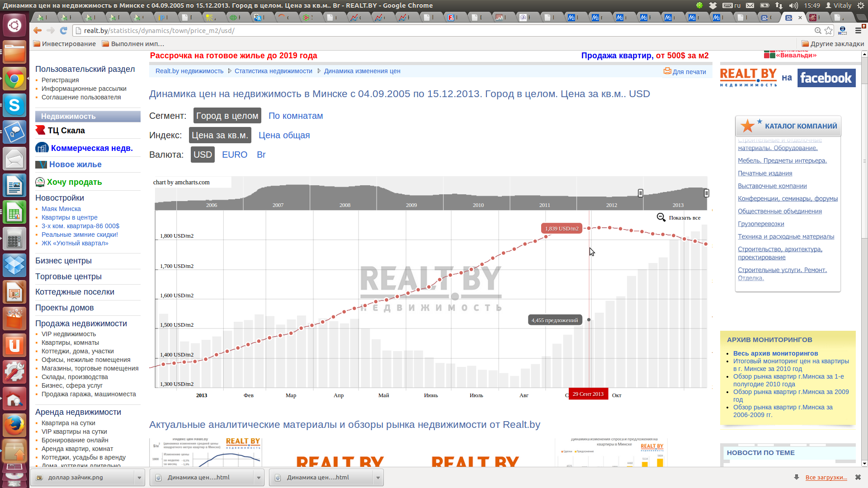
Task: Open Google Chrome dock icon
Action: point(14,79)
